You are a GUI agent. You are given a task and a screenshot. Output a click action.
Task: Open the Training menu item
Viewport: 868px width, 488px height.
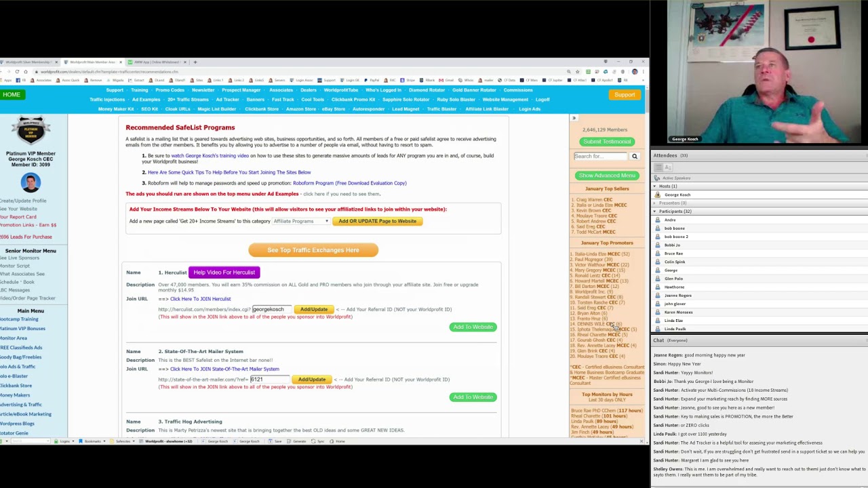140,90
